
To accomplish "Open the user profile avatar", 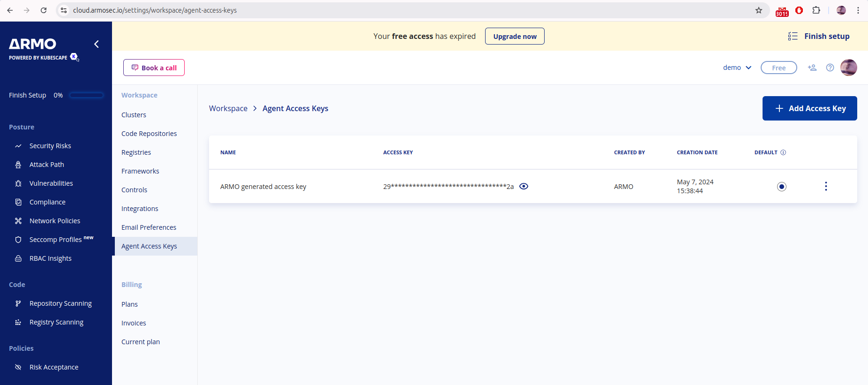I will (849, 68).
